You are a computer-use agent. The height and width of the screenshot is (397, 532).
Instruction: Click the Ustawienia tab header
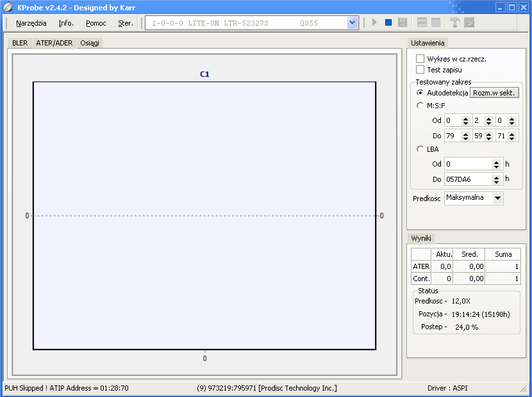428,43
